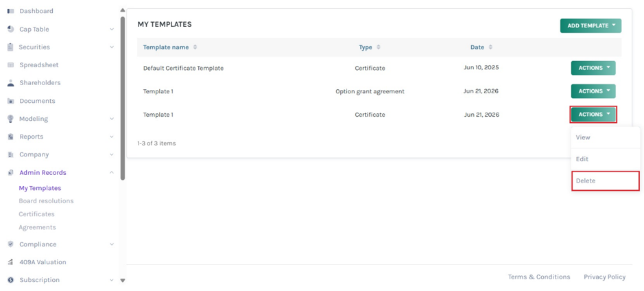Click Default Certificate Template name
The height and width of the screenshot is (291, 644).
click(183, 68)
